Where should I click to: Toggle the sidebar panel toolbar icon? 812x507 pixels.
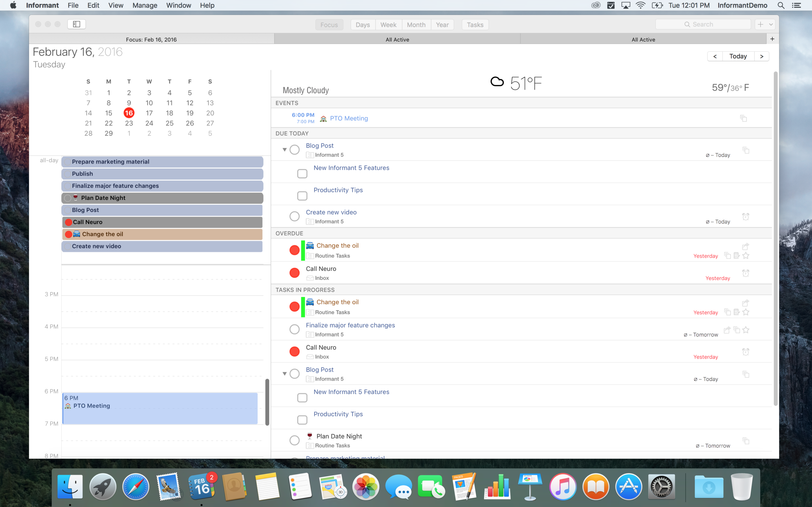pyautogui.click(x=76, y=24)
